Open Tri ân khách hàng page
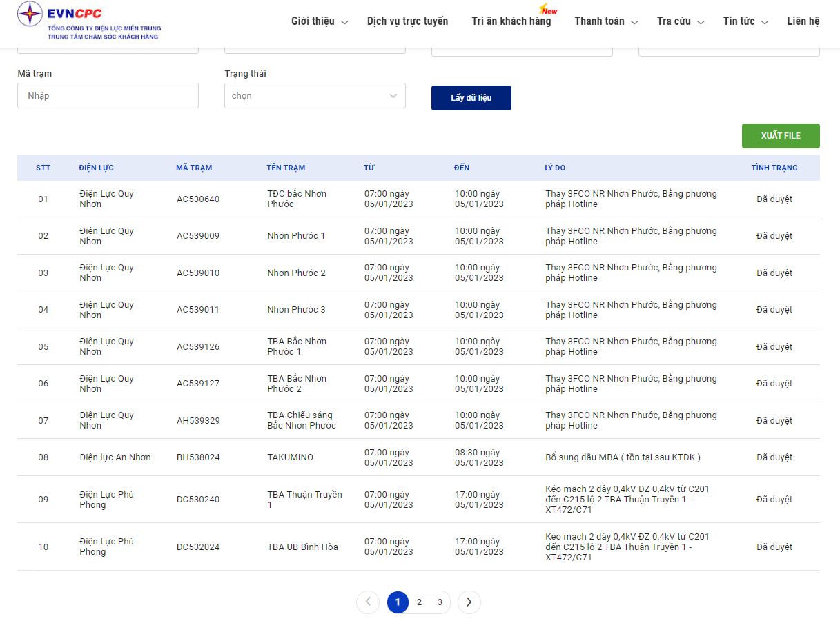 point(511,21)
